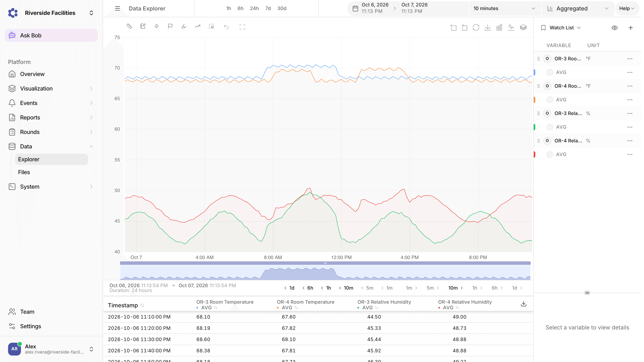Click the undo arrow icon
644x362 pixels.
(226, 27)
